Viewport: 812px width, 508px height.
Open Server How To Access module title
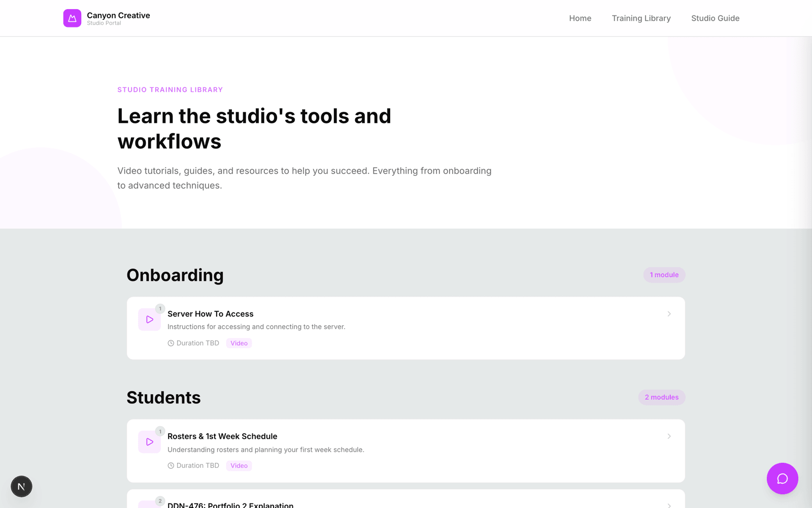pos(210,314)
